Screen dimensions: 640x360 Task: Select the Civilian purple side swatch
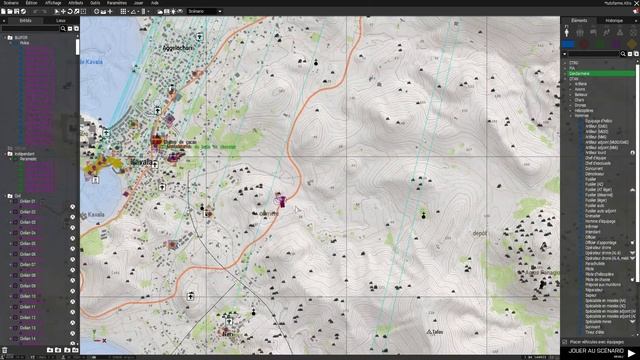(616, 44)
